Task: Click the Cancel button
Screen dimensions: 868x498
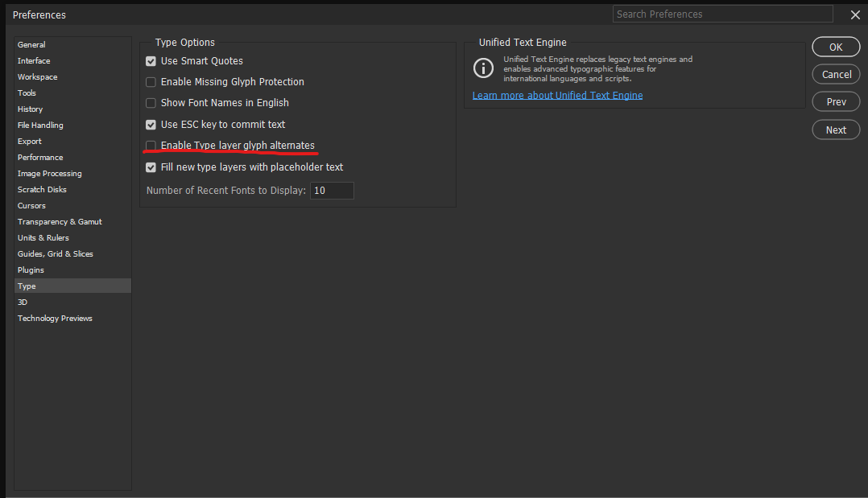Action: click(836, 74)
